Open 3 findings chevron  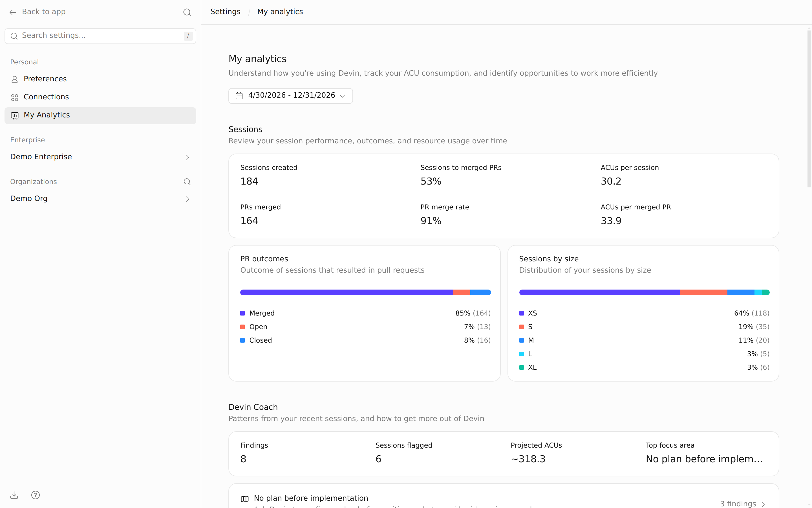pos(763,504)
